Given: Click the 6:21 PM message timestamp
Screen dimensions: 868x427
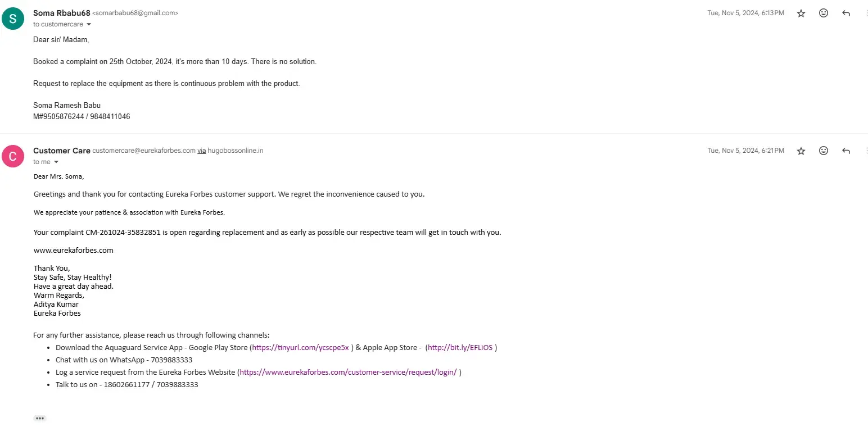Looking at the screenshot, I should pyautogui.click(x=745, y=151).
